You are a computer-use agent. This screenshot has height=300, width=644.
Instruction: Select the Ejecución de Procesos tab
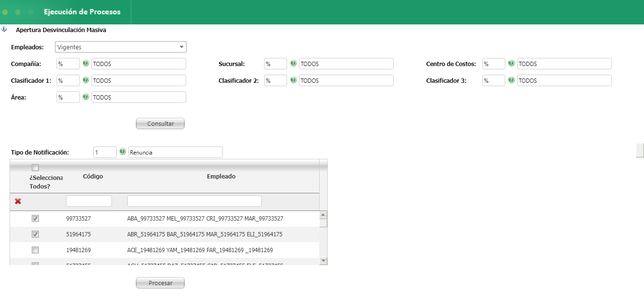(x=82, y=12)
